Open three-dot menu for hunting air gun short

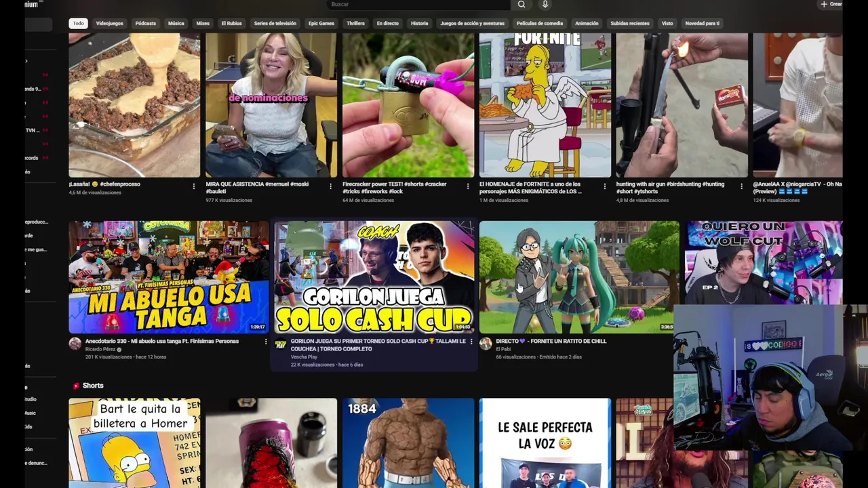click(741, 186)
